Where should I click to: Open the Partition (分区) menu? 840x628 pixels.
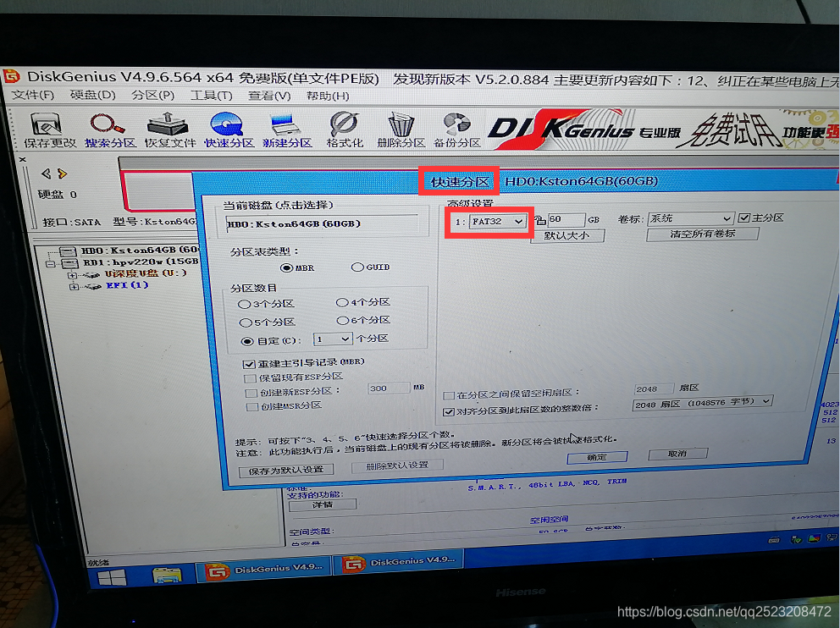[153, 96]
